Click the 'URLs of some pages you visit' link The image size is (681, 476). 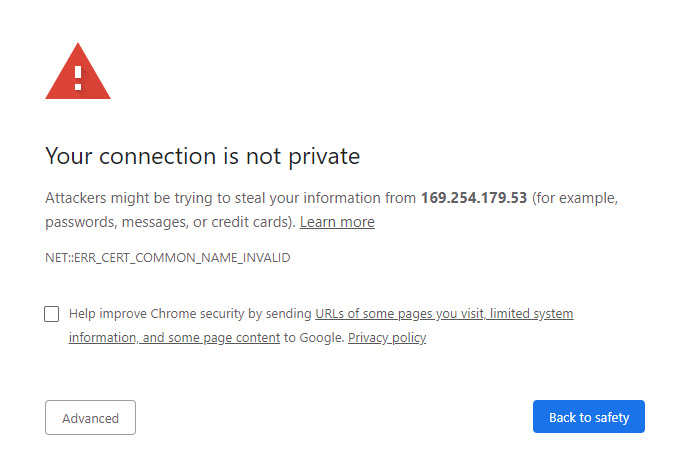click(400, 314)
